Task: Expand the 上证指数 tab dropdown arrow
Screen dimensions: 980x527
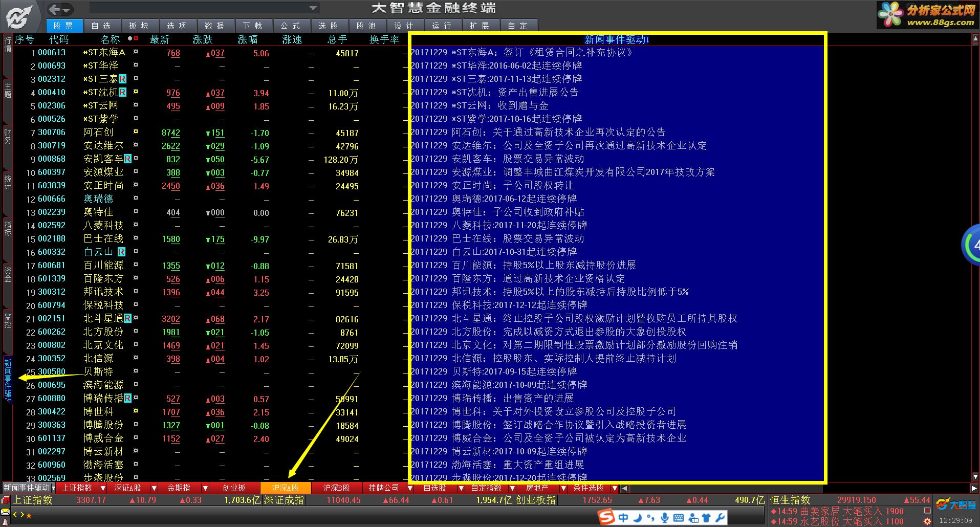Action: click(103, 488)
